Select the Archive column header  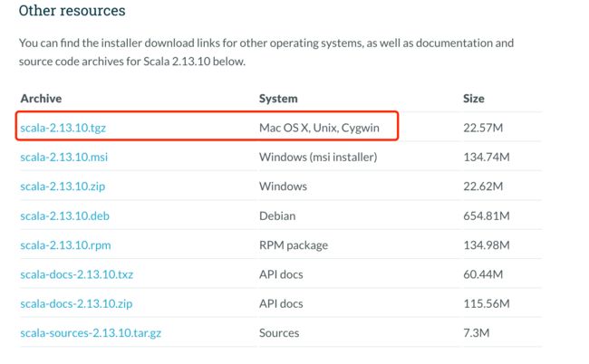pos(41,99)
